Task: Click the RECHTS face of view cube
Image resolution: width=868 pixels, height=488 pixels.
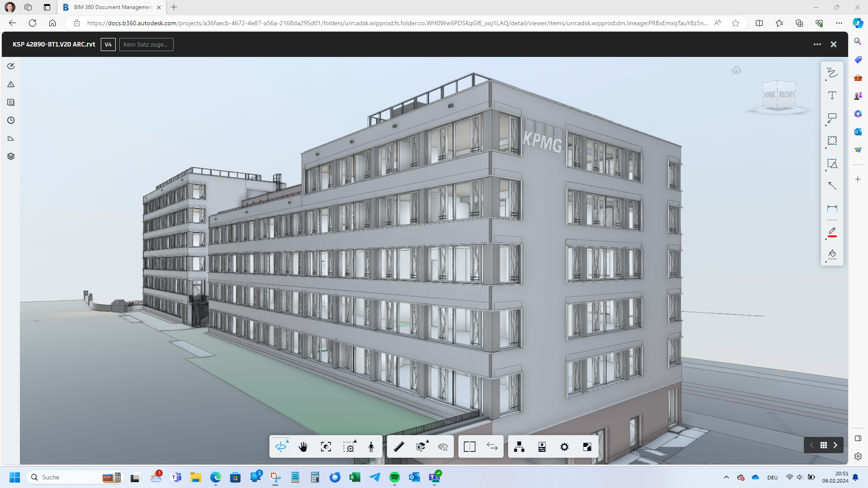Action: click(787, 94)
